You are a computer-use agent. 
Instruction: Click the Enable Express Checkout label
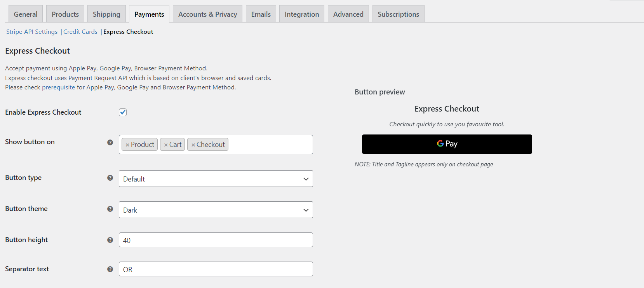pyautogui.click(x=43, y=112)
